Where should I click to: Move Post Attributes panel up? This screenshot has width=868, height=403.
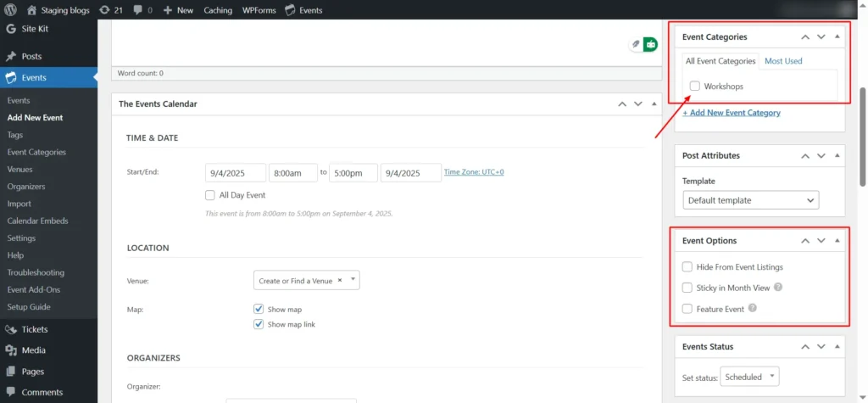(805, 156)
